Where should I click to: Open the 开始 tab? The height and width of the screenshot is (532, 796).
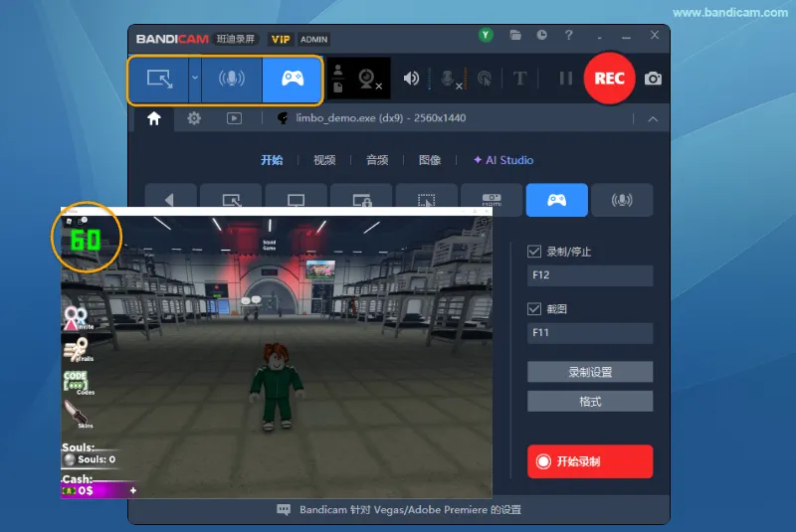272,160
